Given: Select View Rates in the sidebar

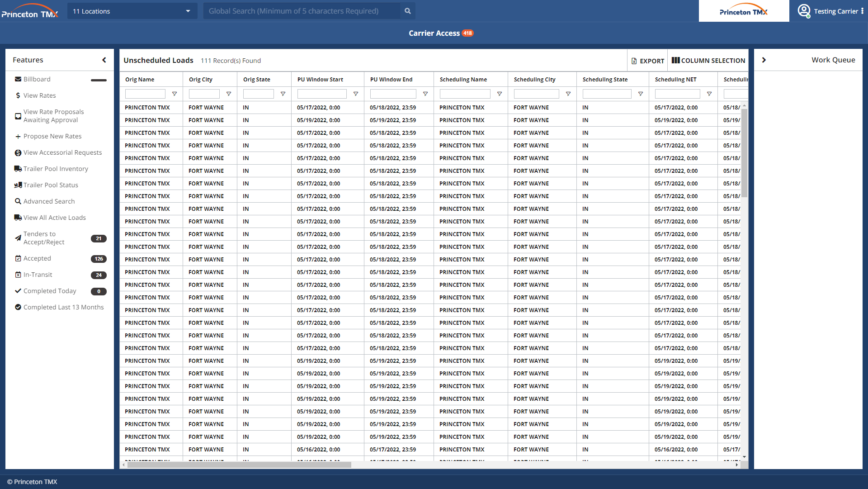Looking at the screenshot, I should (x=40, y=95).
